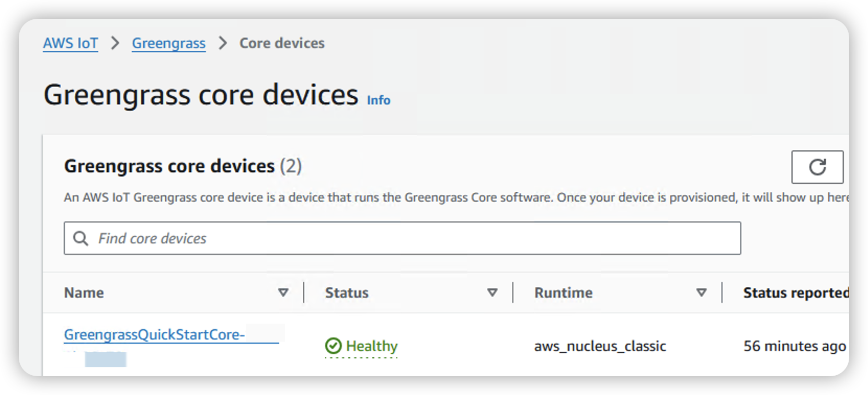Click the chevron before Core devices
This screenshot has width=868, height=395.
point(223,43)
